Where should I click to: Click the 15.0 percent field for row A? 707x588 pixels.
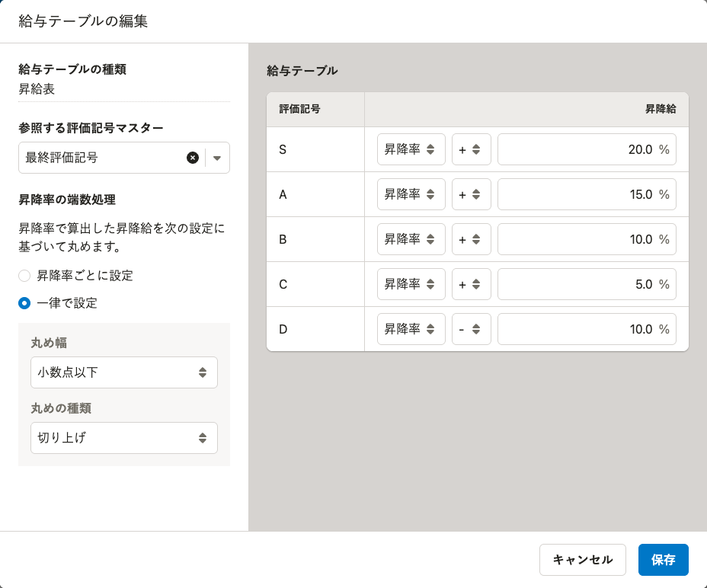pos(586,194)
